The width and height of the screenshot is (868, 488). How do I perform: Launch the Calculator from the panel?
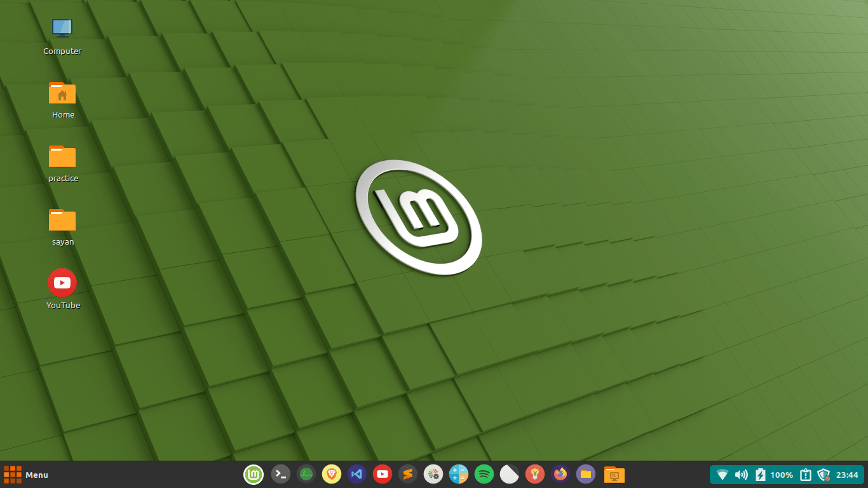459,474
